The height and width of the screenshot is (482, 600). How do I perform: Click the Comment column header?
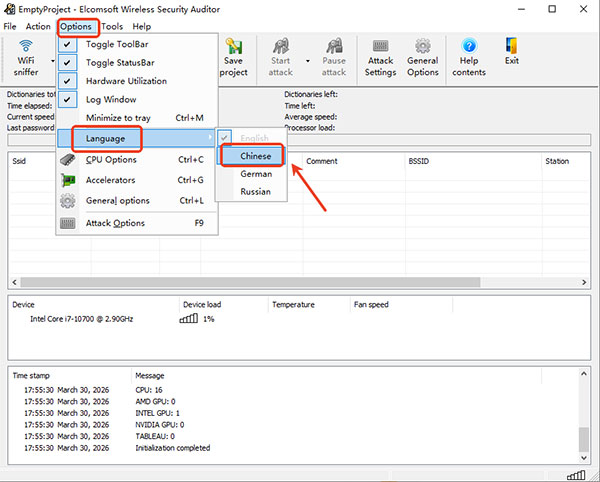point(354,161)
